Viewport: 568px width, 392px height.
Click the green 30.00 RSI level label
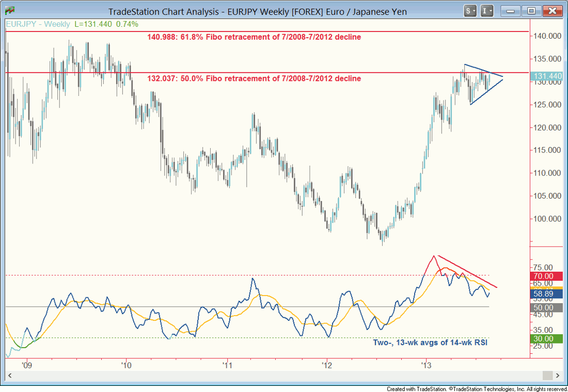point(548,338)
